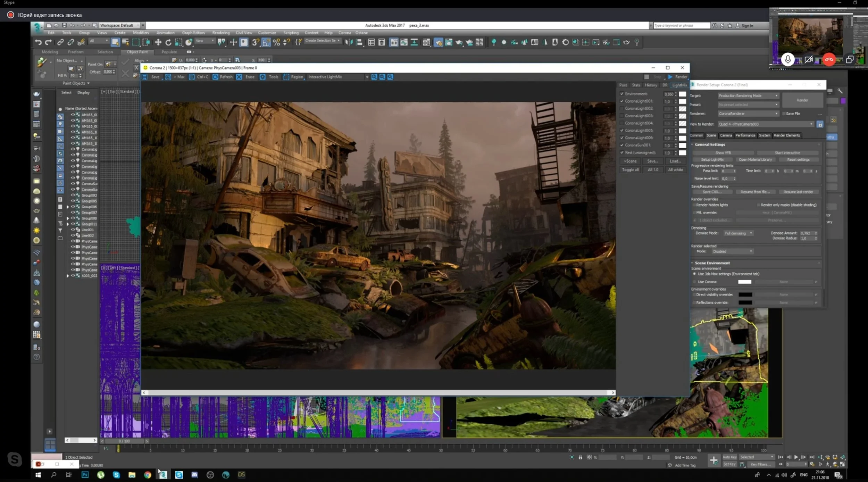Image resolution: width=868 pixels, height=482 pixels.
Task: Enable the CoronaLight002 checkbox
Action: (x=622, y=108)
